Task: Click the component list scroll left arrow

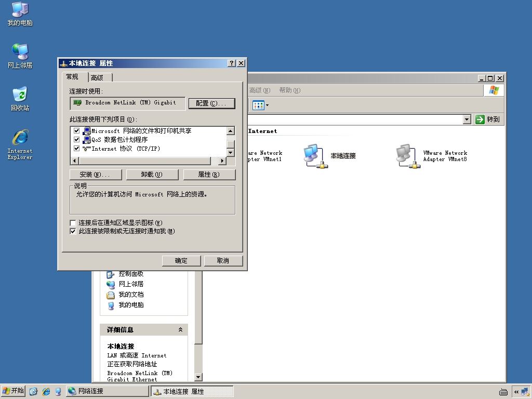Action: 75,161
